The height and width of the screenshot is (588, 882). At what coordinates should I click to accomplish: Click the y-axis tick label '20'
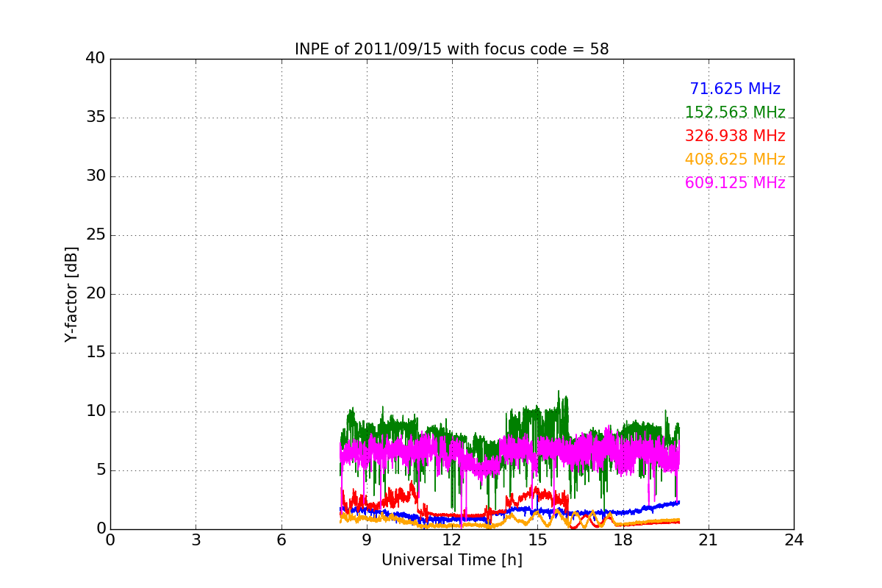96,294
